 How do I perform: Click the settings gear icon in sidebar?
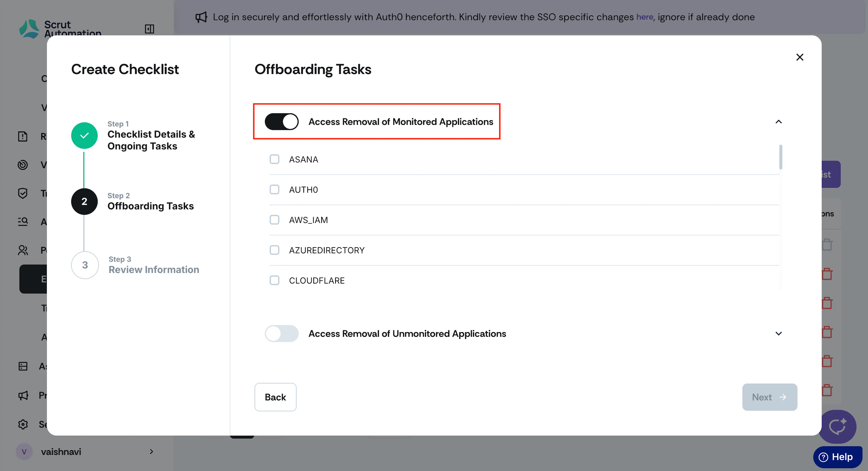[x=23, y=424]
